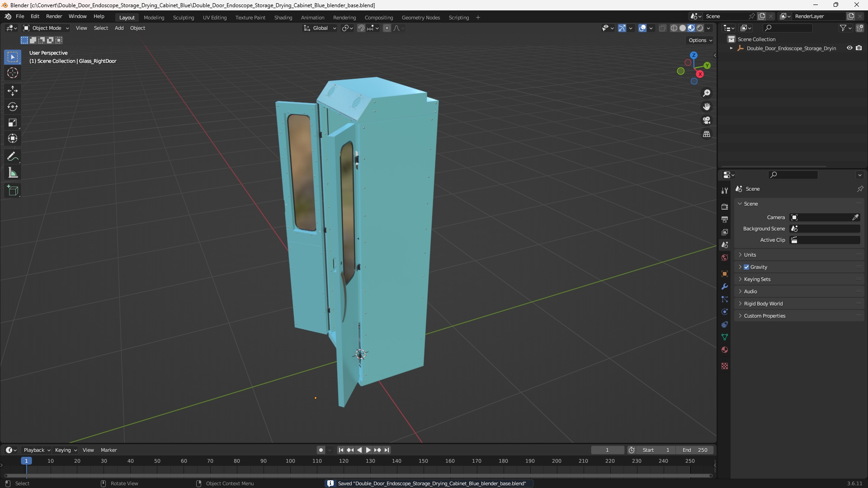The width and height of the screenshot is (868, 488).
Task: Open the File menu
Action: tap(20, 16)
